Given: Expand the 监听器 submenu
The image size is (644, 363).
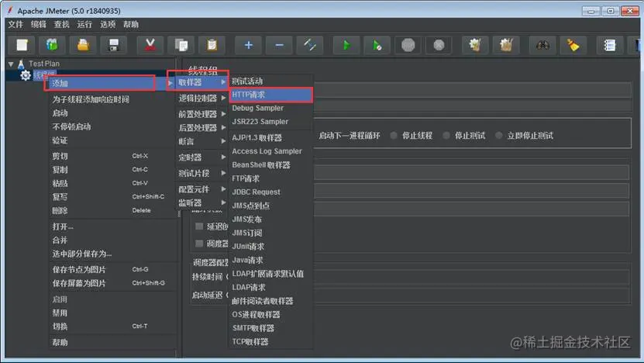Looking at the screenshot, I should [202, 202].
